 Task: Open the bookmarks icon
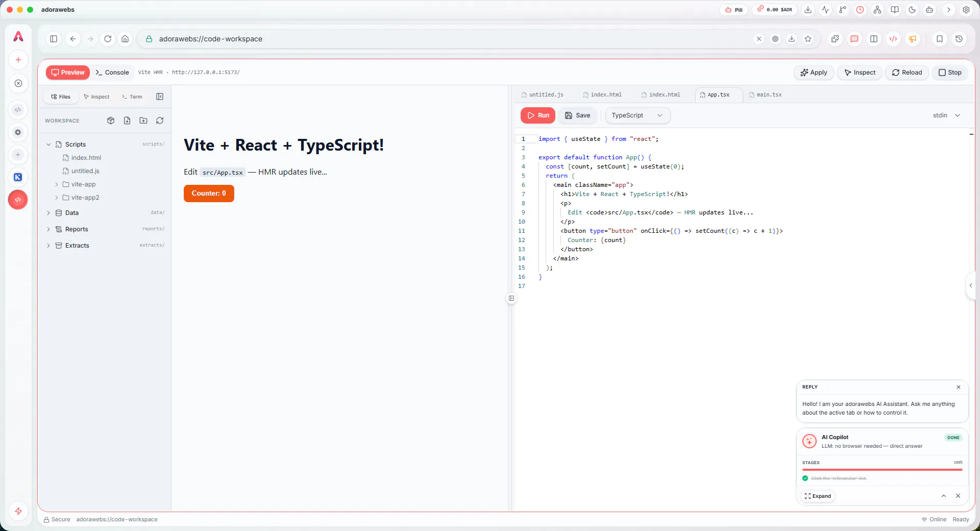(x=940, y=39)
